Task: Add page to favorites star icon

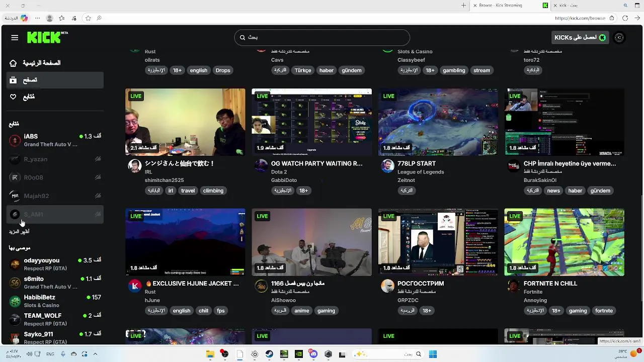Action: click(88, 18)
